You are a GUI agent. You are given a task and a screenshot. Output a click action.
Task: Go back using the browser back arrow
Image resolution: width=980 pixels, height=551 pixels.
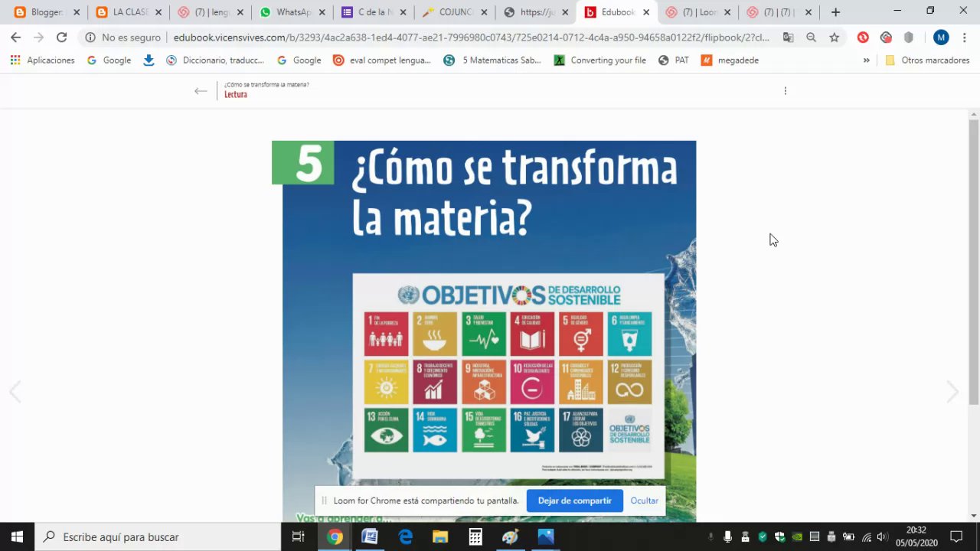point(15,37)
